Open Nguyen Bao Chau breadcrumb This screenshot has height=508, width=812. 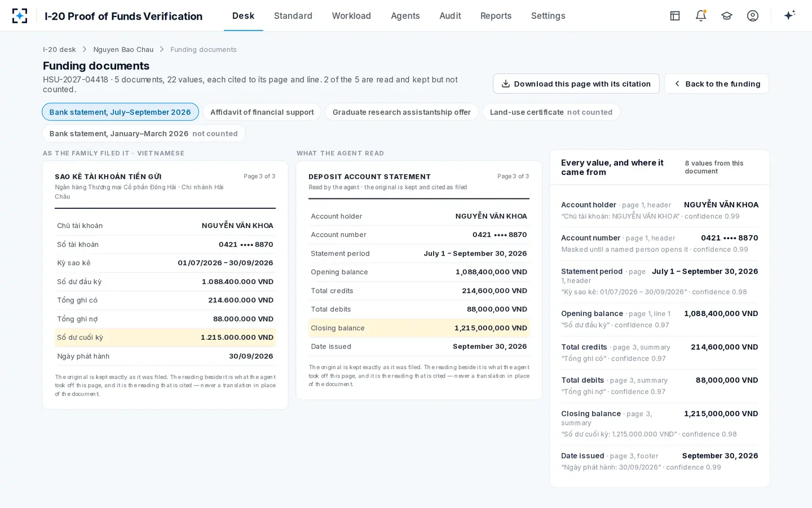pyautogui.click(x=123, y=50)
